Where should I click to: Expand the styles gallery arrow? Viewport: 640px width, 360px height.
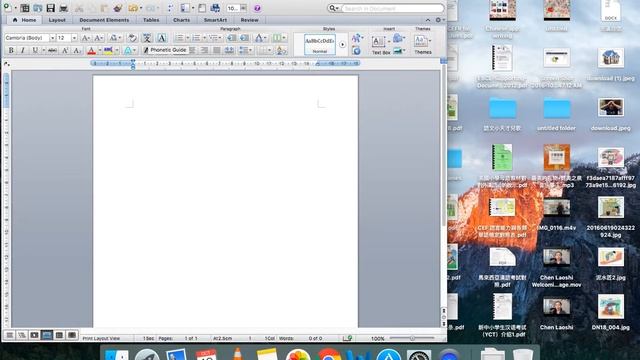coord(342,44)
